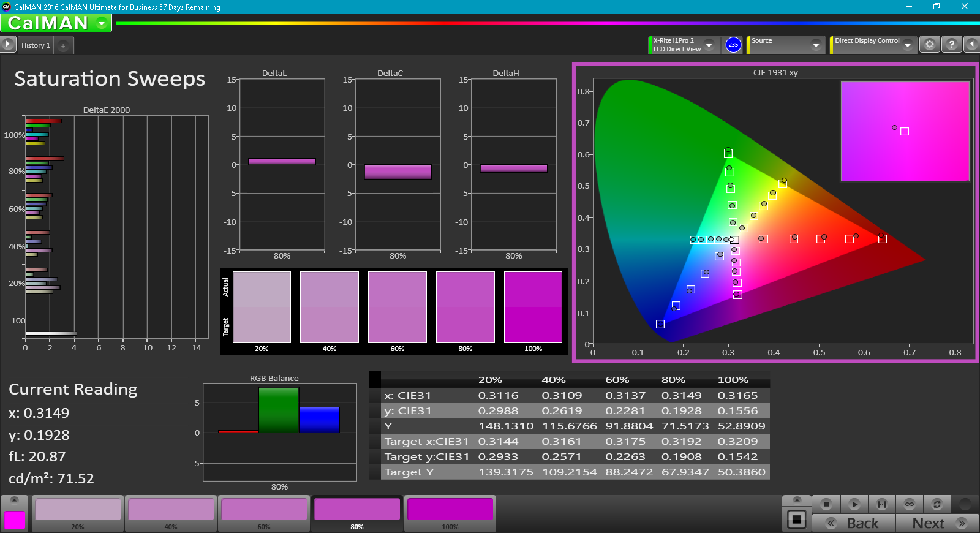980x533 pixels.
Task: Click the stop measurement button
Action: point(826,504)
